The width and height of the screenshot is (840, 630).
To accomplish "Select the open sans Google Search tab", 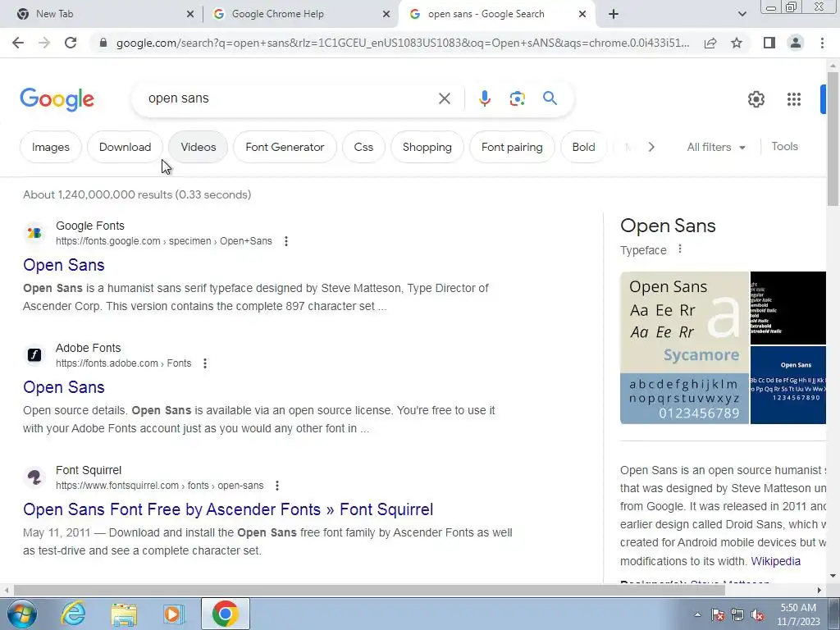I will point(495,15).
